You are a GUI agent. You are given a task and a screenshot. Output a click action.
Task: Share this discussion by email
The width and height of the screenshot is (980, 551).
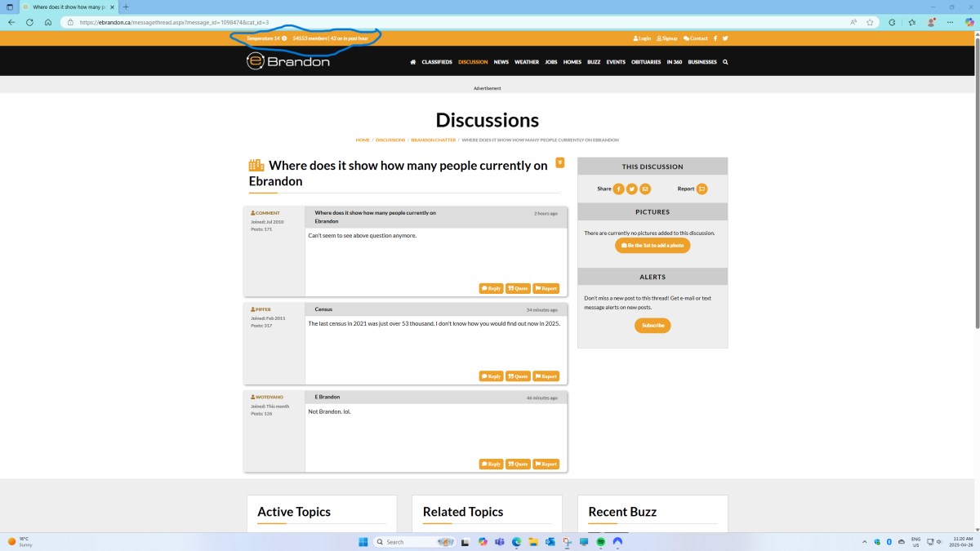(x=645, y=189)
